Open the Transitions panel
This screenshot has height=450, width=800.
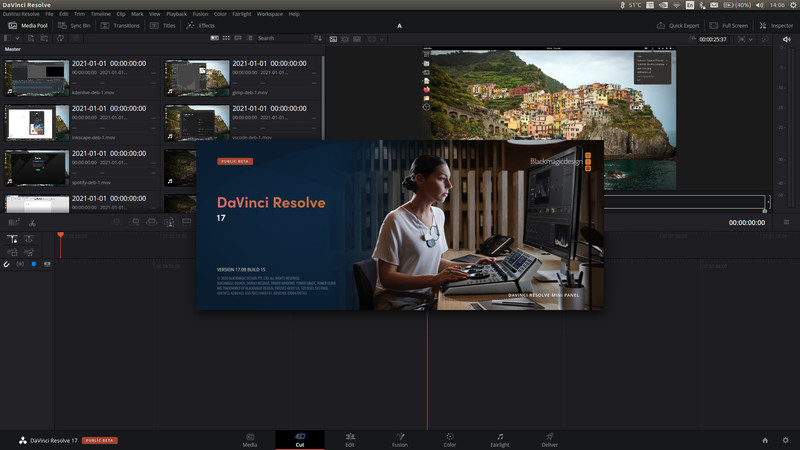120,26
